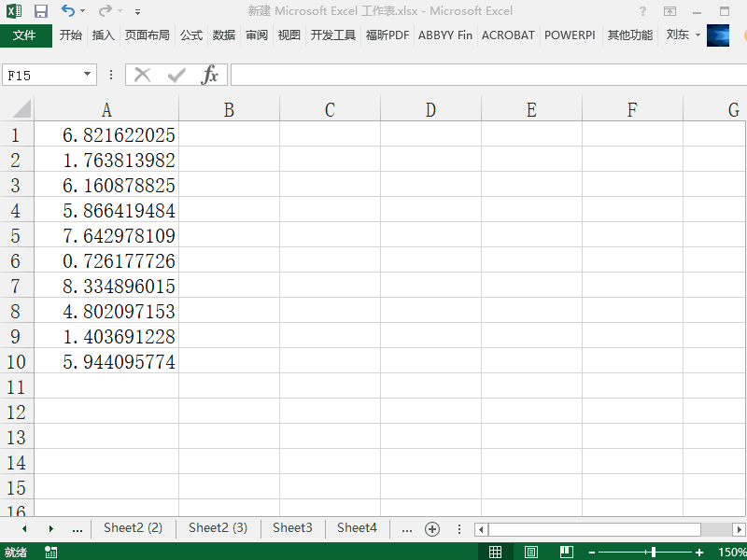Click the Redo arrow icon
This screenshot has width=747, height=560.
tap(106, 10)
